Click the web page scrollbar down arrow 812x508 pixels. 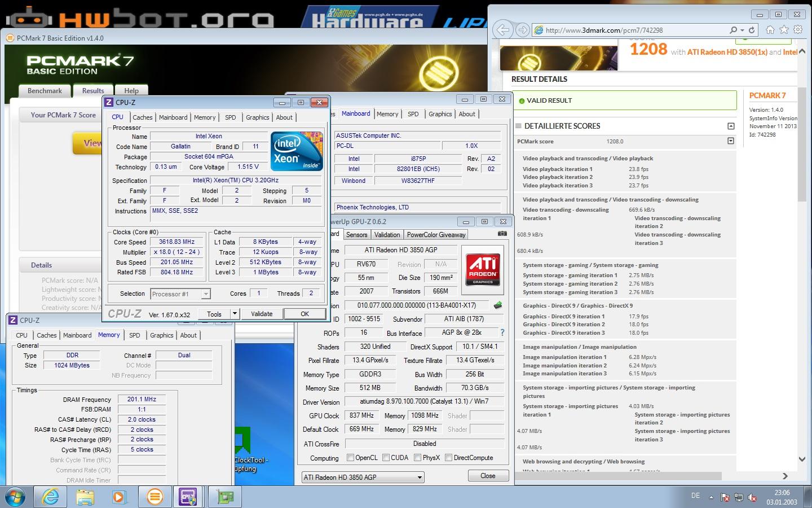[x=802, y=459]
